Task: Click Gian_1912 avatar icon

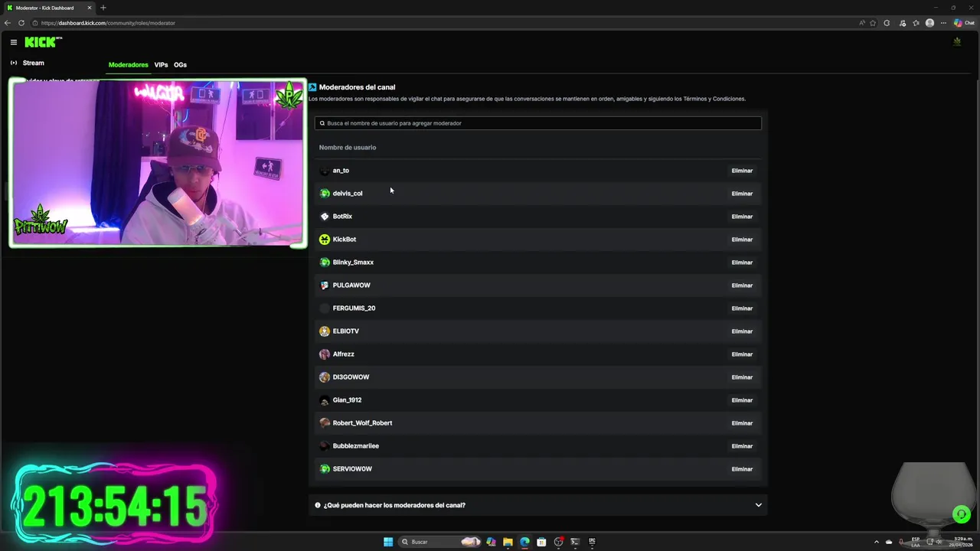Action: (325, 400)
